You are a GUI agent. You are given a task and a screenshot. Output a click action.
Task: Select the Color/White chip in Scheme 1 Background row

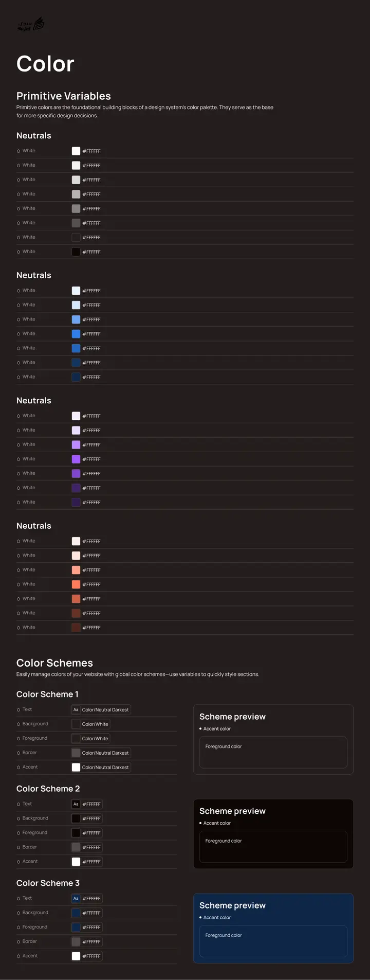90,724
